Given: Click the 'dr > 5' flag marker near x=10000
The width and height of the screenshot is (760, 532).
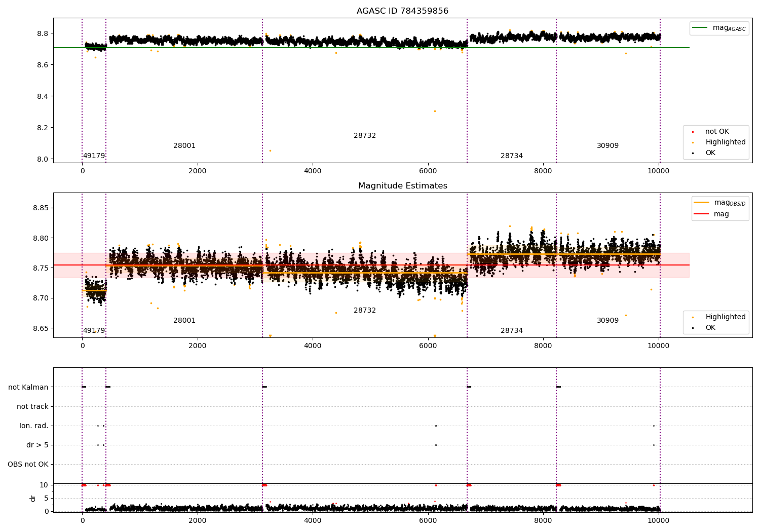Looking at the screenshot, I should [x=654, y=445].
